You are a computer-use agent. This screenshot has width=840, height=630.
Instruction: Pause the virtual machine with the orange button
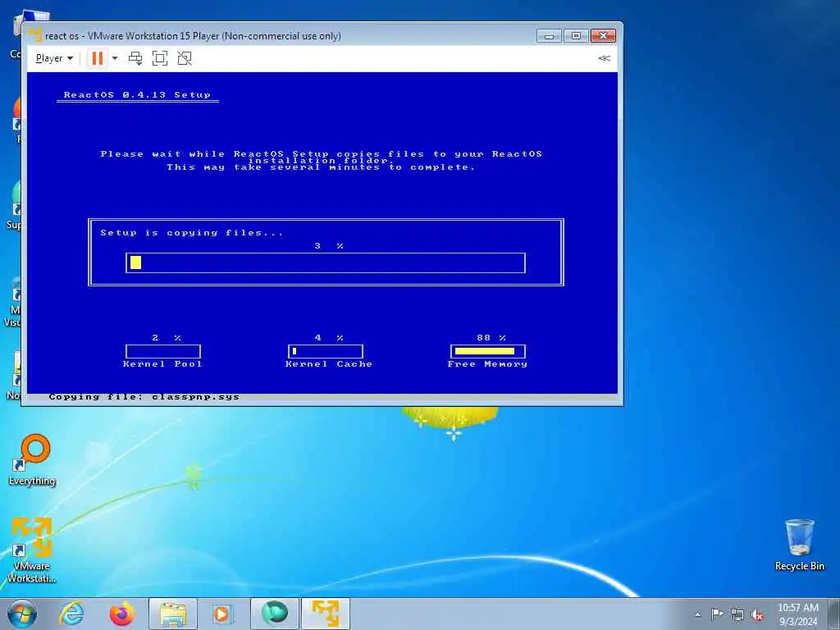98,58
